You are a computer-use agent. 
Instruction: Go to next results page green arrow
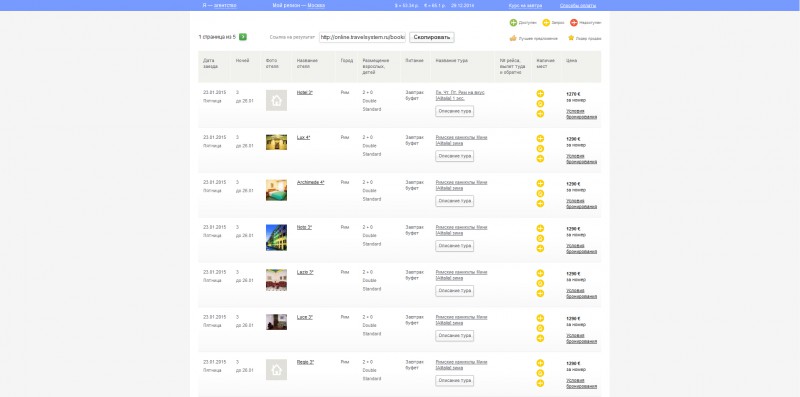(243, 37)
